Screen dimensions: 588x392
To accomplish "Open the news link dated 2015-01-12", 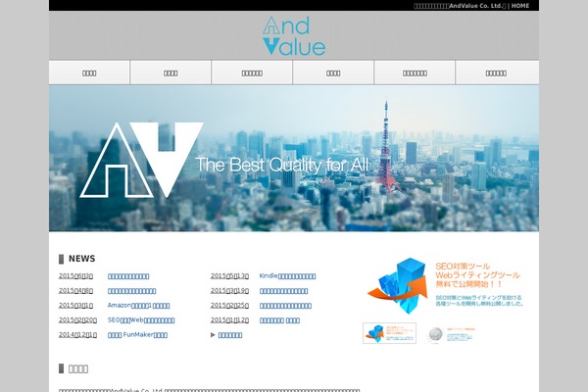I will [279, 320].
